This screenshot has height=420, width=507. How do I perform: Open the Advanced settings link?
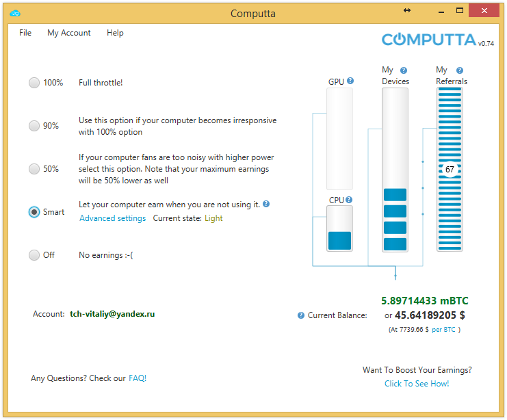(112, 218)
